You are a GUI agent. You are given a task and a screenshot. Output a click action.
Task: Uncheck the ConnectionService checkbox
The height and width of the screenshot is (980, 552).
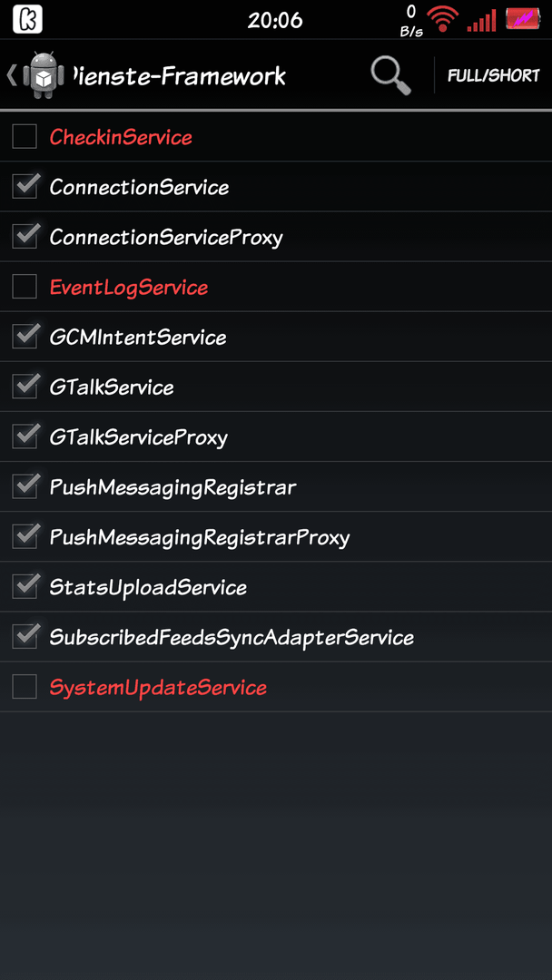pos(25,186)
